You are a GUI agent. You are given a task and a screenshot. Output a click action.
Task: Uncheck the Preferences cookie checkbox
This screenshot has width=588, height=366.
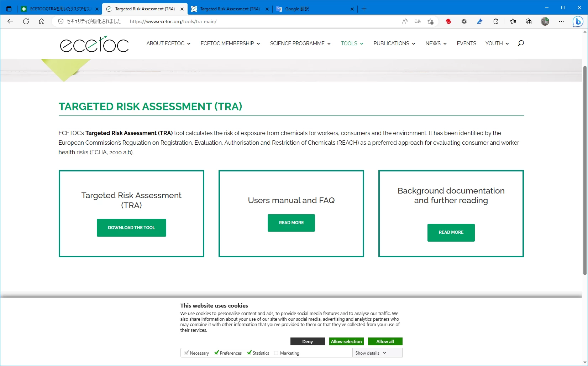tap(216, 353)
